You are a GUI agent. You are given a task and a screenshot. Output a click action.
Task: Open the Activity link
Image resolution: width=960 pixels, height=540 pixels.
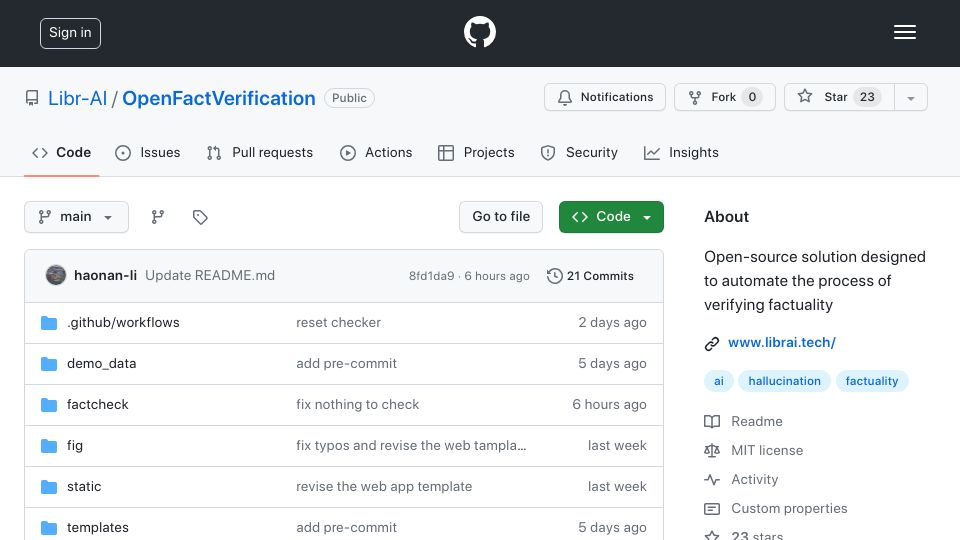[755, 479]
